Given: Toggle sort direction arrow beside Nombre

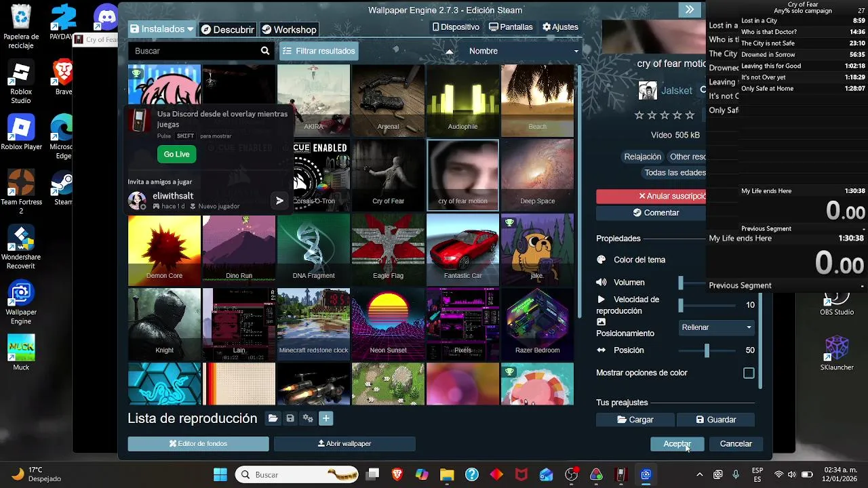Looking at the screenshot, I should pyautogui.click(x=449, y=51).
